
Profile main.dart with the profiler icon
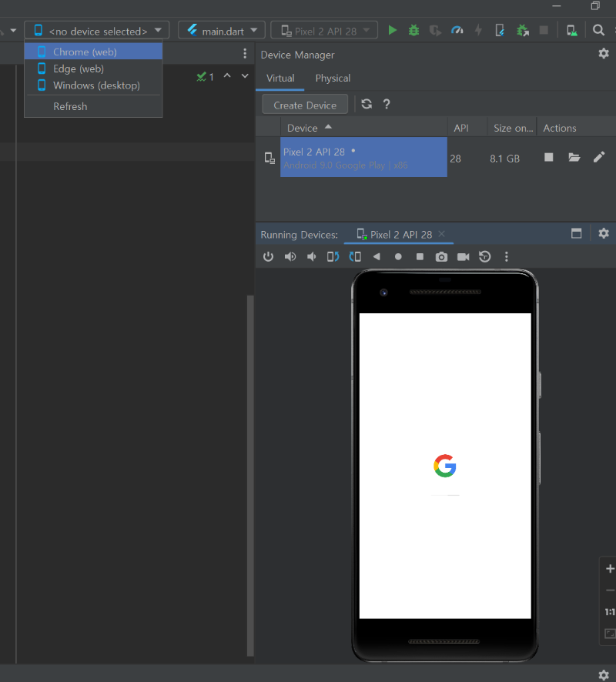pos(457,30)
